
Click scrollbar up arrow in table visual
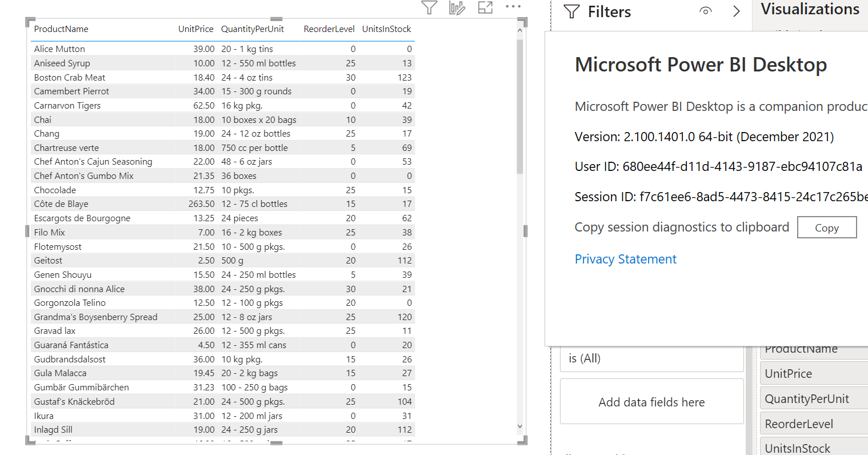(x=519, y=30)
